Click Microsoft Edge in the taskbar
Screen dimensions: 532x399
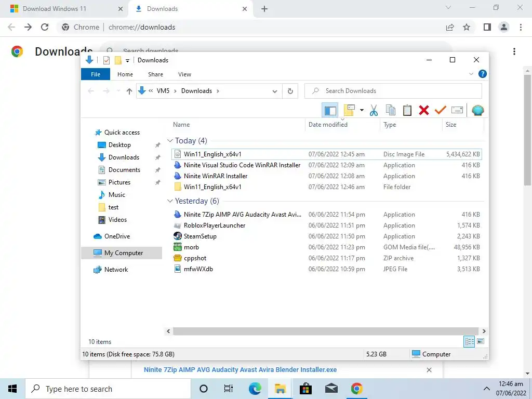click(x=255, y=389)
